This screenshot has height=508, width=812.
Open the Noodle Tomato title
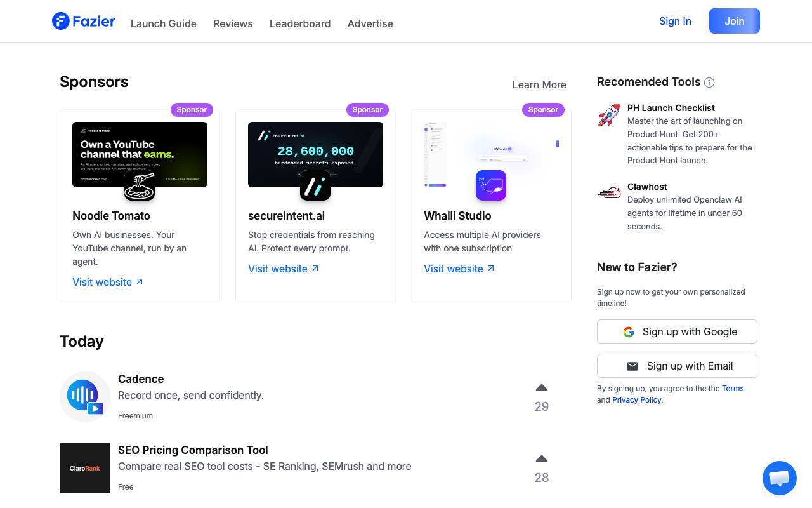(x=111, y=216)
